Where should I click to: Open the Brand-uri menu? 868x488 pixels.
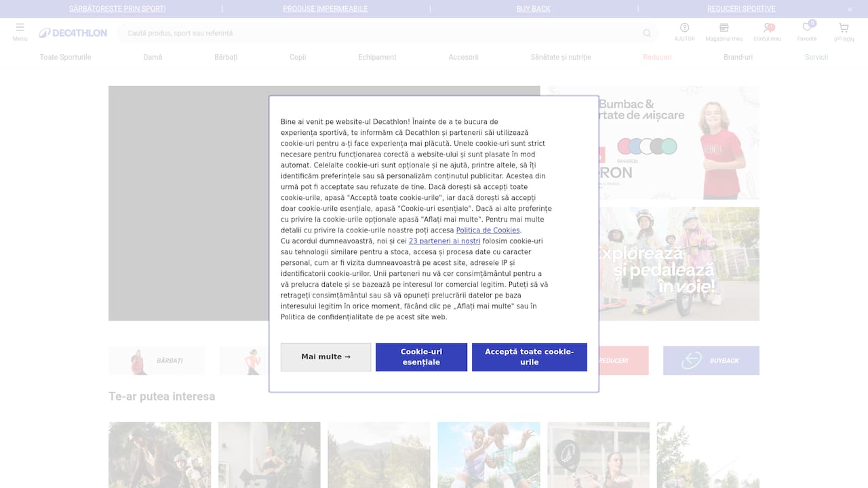738,57
